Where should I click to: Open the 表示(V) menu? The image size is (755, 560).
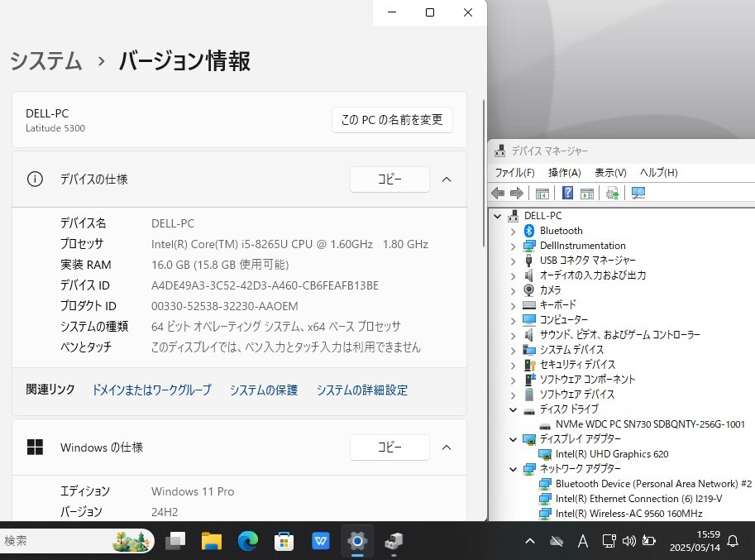[x=609, y=172]
